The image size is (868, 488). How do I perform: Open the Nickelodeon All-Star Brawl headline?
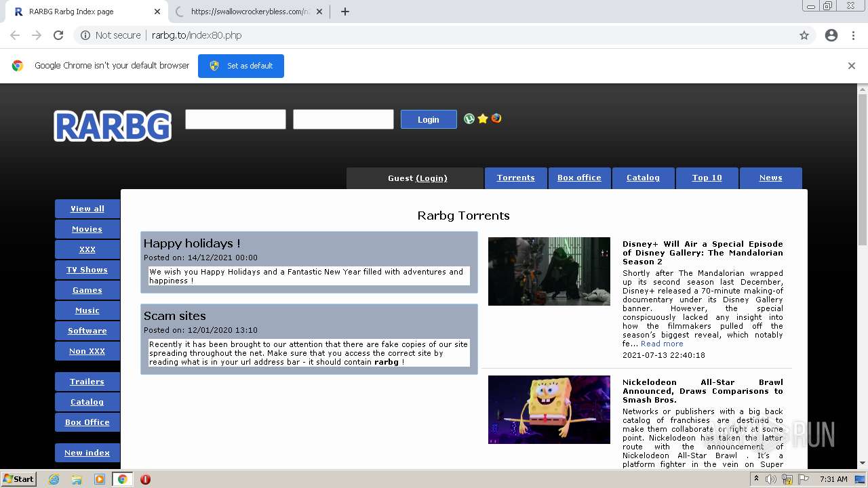point(703,391)
